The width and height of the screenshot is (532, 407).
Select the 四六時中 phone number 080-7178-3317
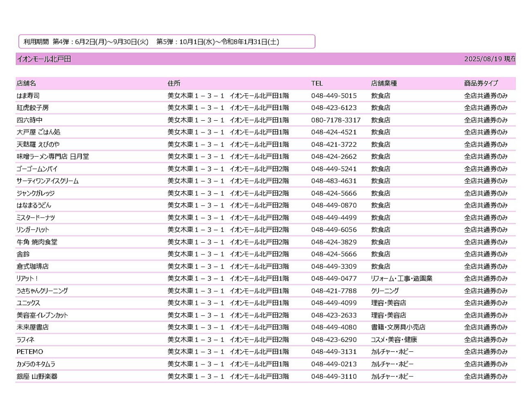(x=336, y=120)
